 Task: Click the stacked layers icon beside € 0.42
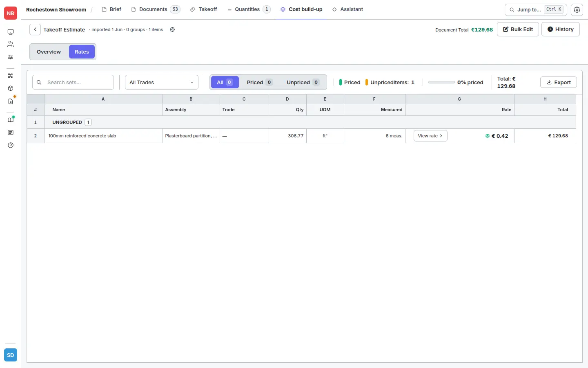click(487, 136)
